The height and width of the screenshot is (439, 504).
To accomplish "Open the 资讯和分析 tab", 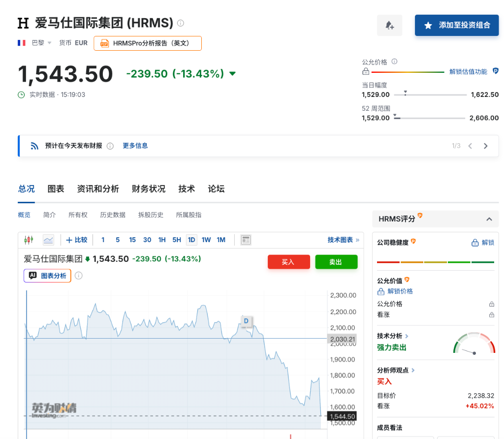I will [x=98, y=189].
